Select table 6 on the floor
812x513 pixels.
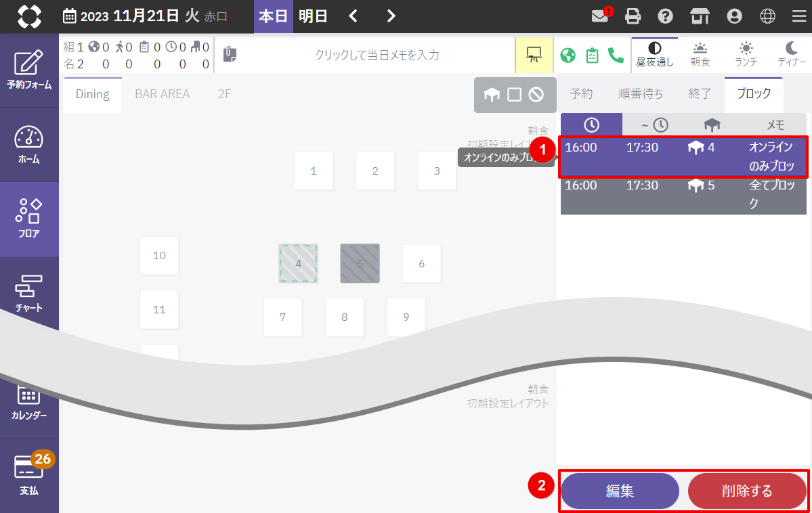(421, 263)
